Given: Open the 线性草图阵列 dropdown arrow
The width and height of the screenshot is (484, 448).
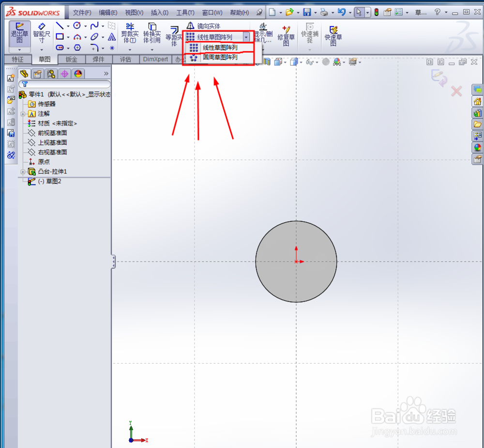Looking at the screenshot, I should click(246, 36).
